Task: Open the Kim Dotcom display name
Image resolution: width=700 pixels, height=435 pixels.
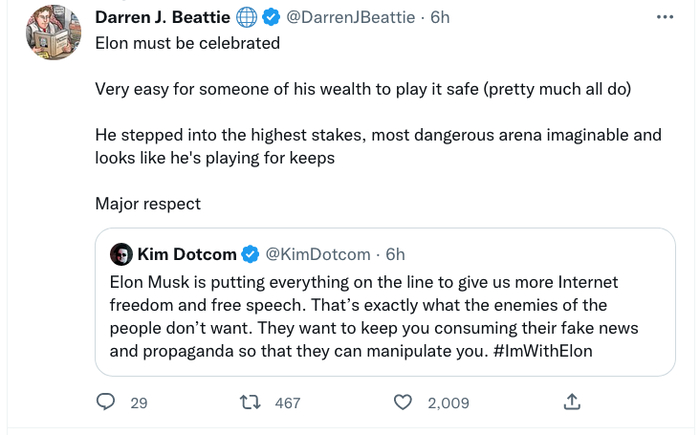Action: click(x=187, y=254)
